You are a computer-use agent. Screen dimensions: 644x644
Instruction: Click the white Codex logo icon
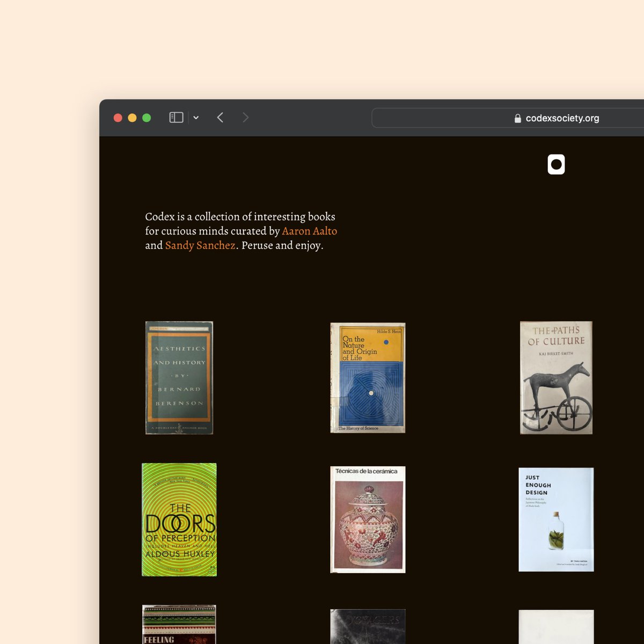[x=556, y=164]
